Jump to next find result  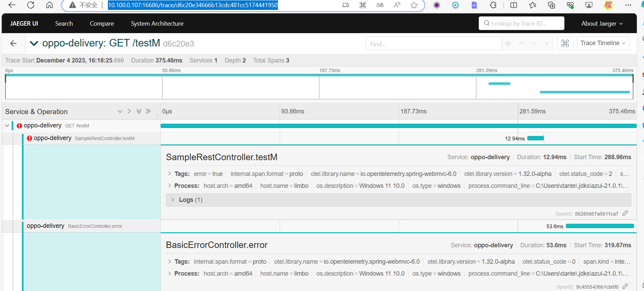pyautogui.click(x=534, y=43)
